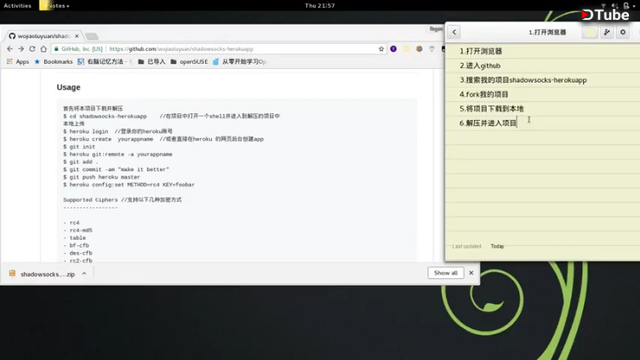640x360 pixels.
Task: Select the wojiaoluyuan/shadowsocks tab
Action: click(x=43, y=36)
